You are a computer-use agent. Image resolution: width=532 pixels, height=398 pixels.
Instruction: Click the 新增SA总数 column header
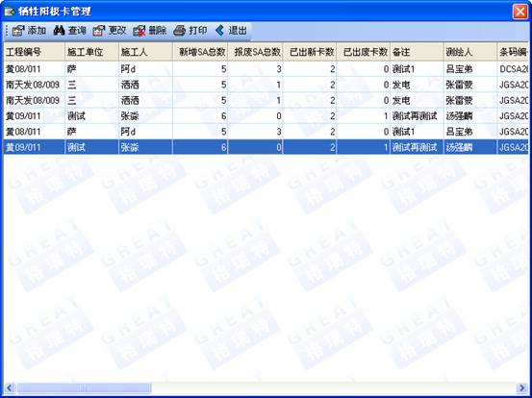point(200,52)
